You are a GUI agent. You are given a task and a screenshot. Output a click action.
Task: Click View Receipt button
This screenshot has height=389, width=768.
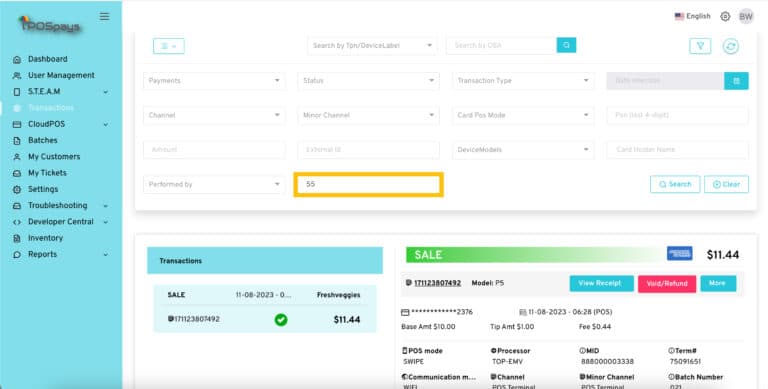601,283
